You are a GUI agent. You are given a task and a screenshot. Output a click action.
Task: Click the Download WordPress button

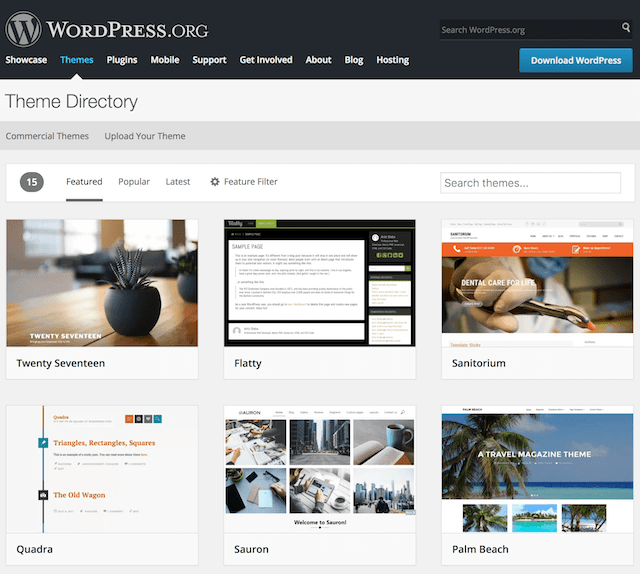tap(576, 60)
